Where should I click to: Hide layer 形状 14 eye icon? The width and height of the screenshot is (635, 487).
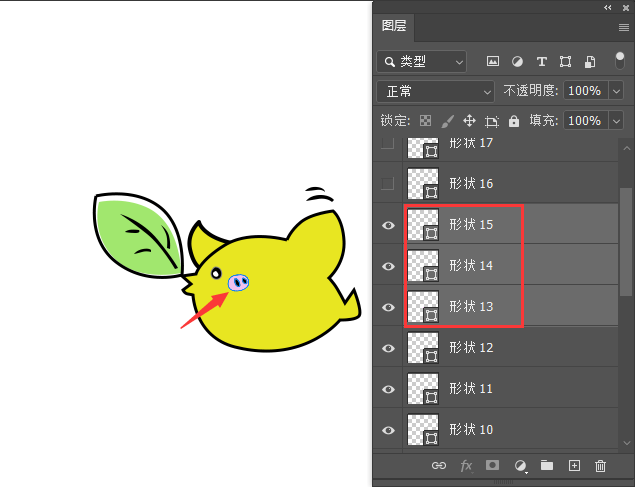pyautogui.click(x=388, y=266)
